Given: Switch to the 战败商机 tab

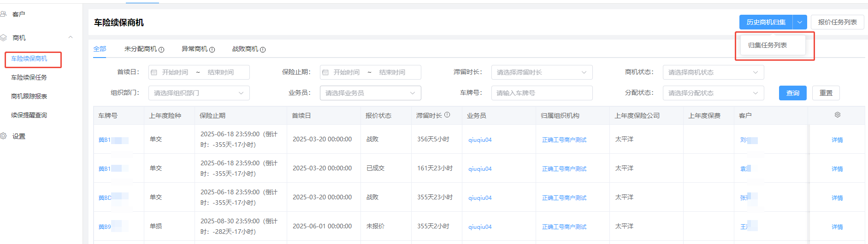Looking at the screenshot, I should coord(245,49).
